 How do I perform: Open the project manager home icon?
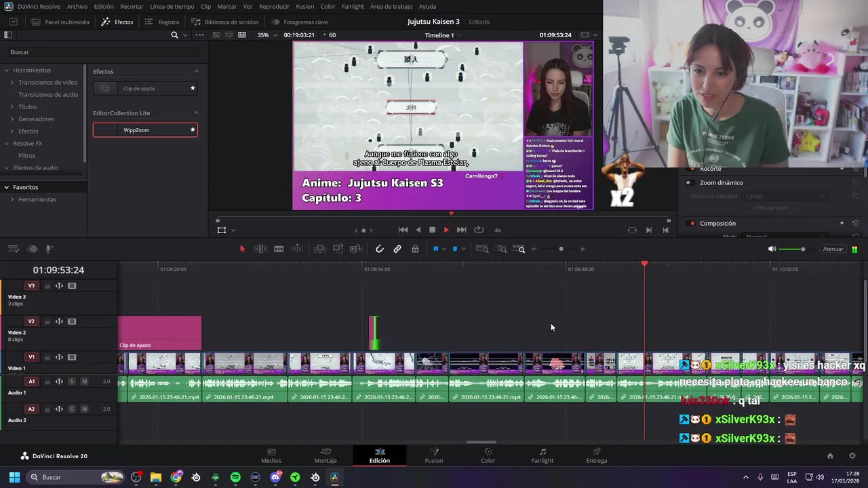coord(830,456)
